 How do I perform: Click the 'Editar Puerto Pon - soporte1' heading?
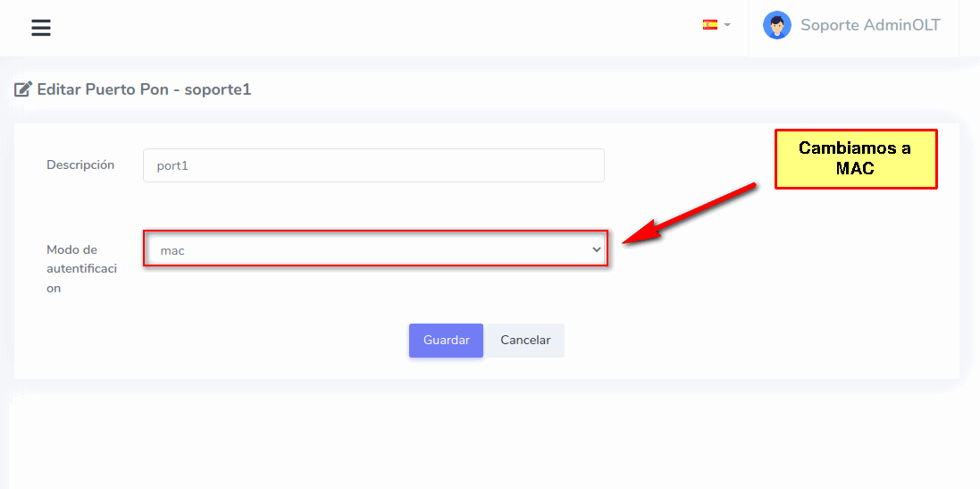(144, 89)
